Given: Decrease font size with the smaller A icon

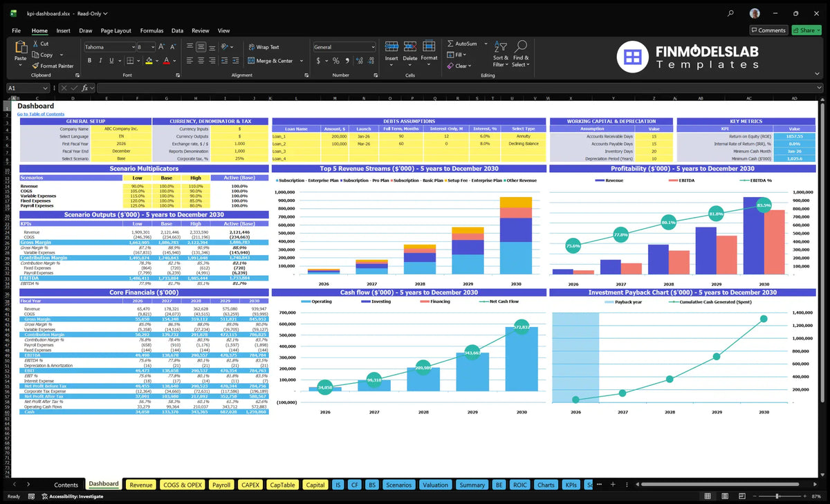Looking at the screenshot, I should (x=172, y=47).
